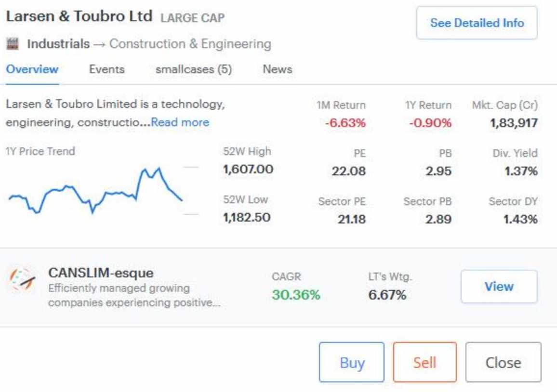This screenshot has width=557, height=392.
Task: Click the Industrials sector link
Action: 58,44
